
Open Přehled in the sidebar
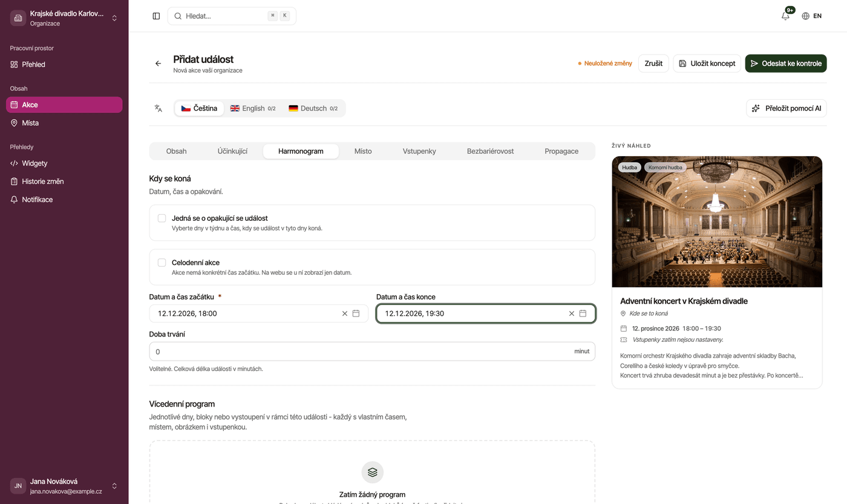[x=64, y=65]
